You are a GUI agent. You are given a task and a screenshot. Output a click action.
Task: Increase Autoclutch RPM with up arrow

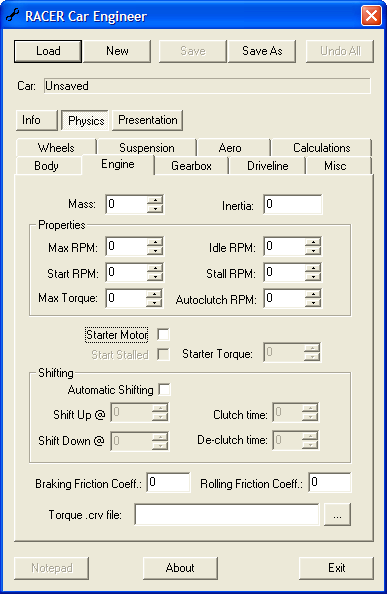click(x=313, y=294)
